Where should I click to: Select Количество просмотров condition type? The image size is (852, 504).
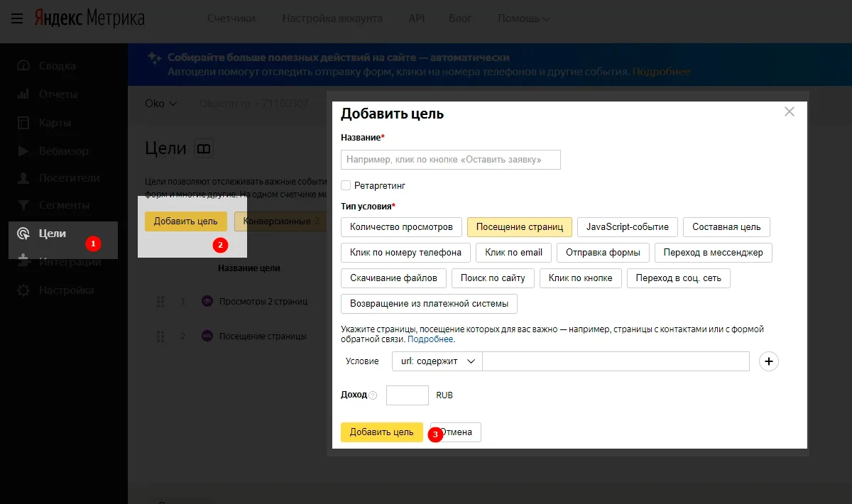(x=401, y=227)
